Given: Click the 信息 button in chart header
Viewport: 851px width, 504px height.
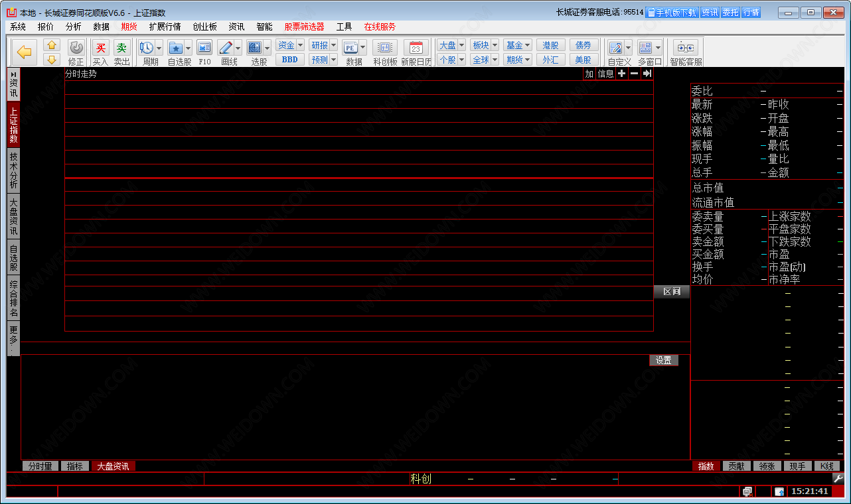Looking at the screenshot, I should point(605,74).
